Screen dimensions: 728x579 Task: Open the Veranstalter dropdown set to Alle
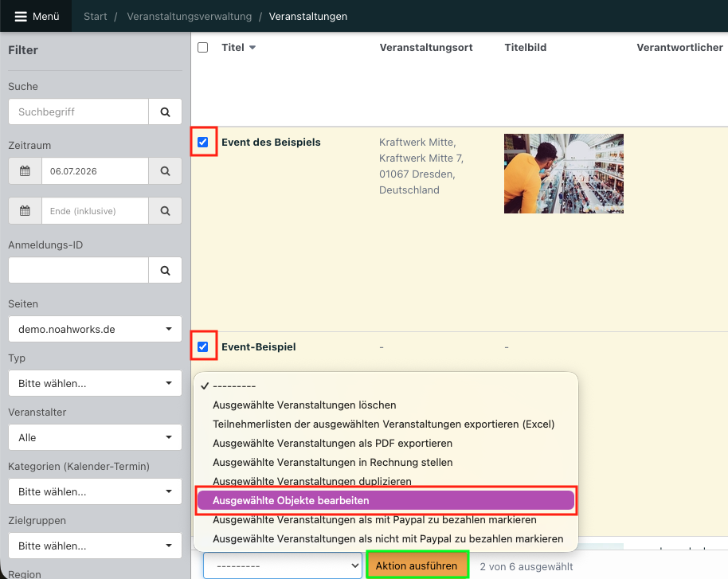click(95, 437)
